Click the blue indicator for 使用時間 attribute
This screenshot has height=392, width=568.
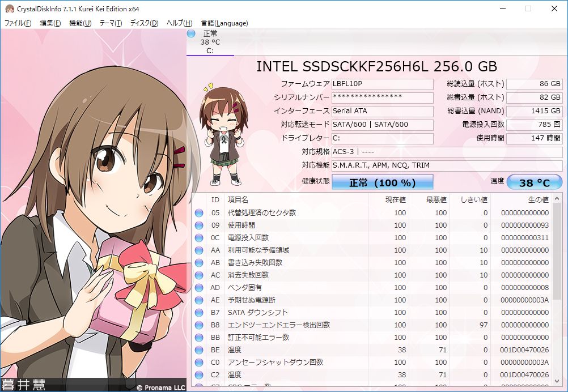click(x=198, y=225)
